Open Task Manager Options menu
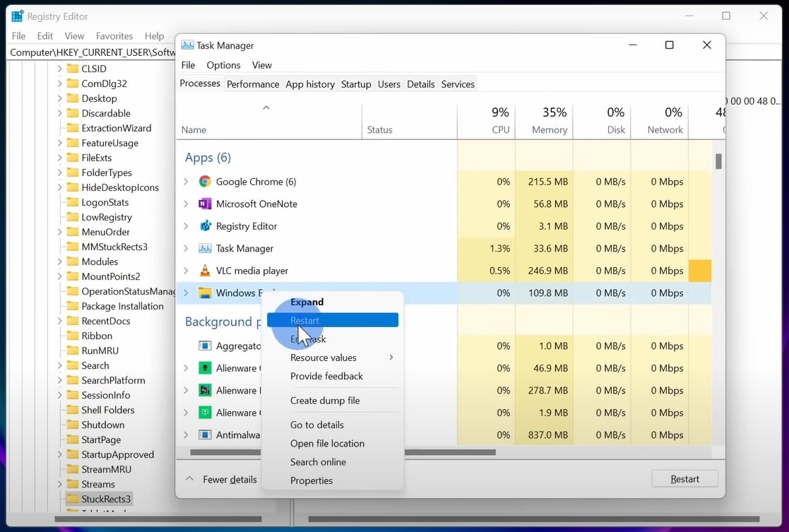 pos(223,65)
